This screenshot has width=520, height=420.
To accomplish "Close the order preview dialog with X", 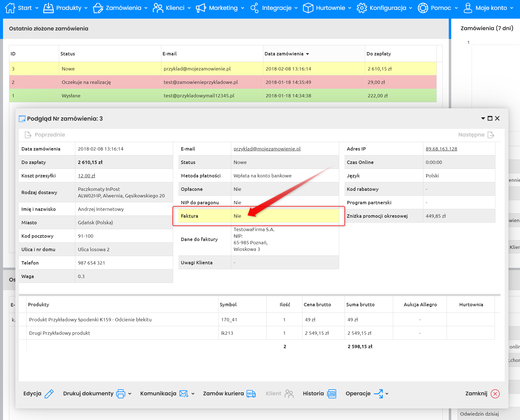I will 497,118.
